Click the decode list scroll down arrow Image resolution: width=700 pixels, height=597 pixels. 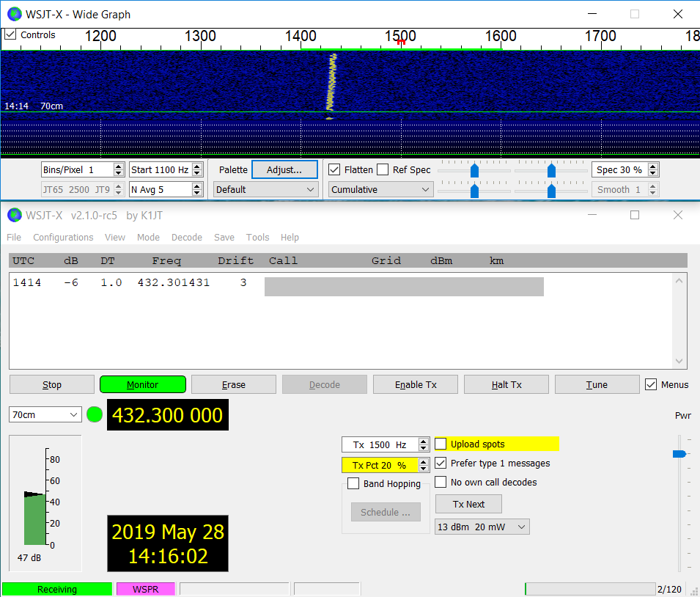point(679,361)
